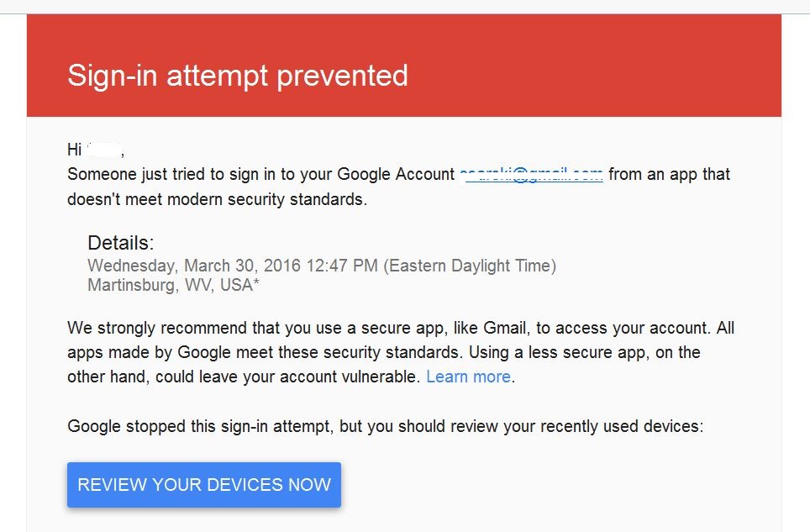Click the asterisk after USA
Screen dimensions: 810x532
point(256,282)
